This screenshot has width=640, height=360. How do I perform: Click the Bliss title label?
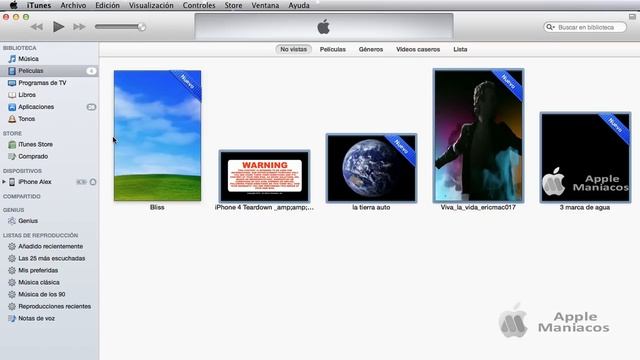[157, 207]
